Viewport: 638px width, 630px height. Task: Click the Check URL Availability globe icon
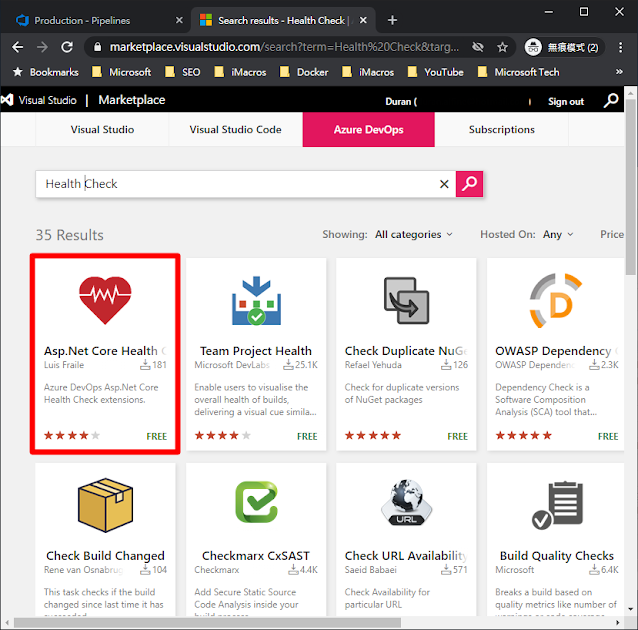pos(406,503)
